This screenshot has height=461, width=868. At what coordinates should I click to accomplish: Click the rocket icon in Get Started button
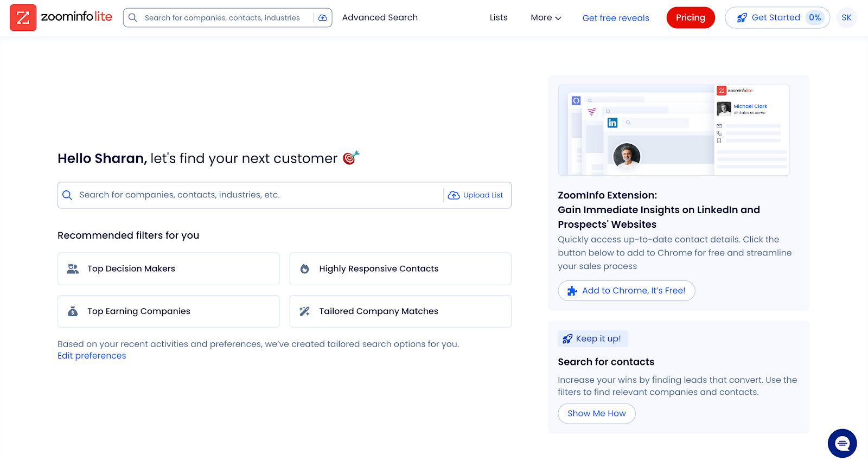(742, 17)
